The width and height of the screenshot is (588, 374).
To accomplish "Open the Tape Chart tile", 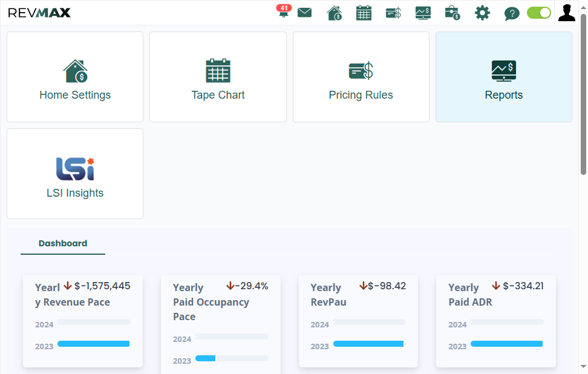I will (x=218, y=77).
